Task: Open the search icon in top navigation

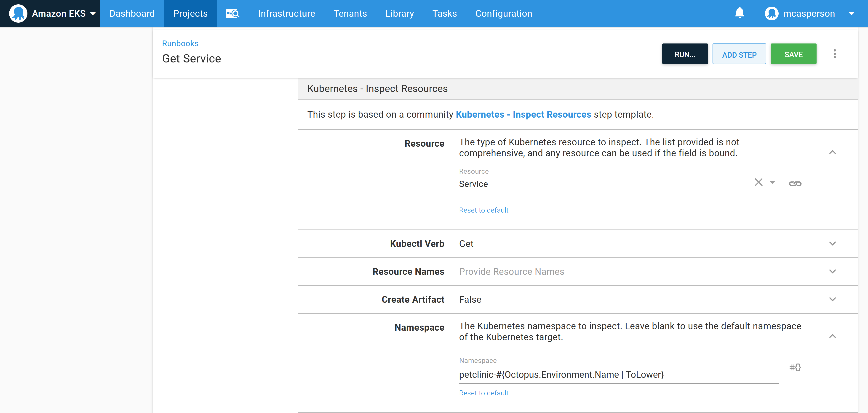Action: click(x=232, y=13)
